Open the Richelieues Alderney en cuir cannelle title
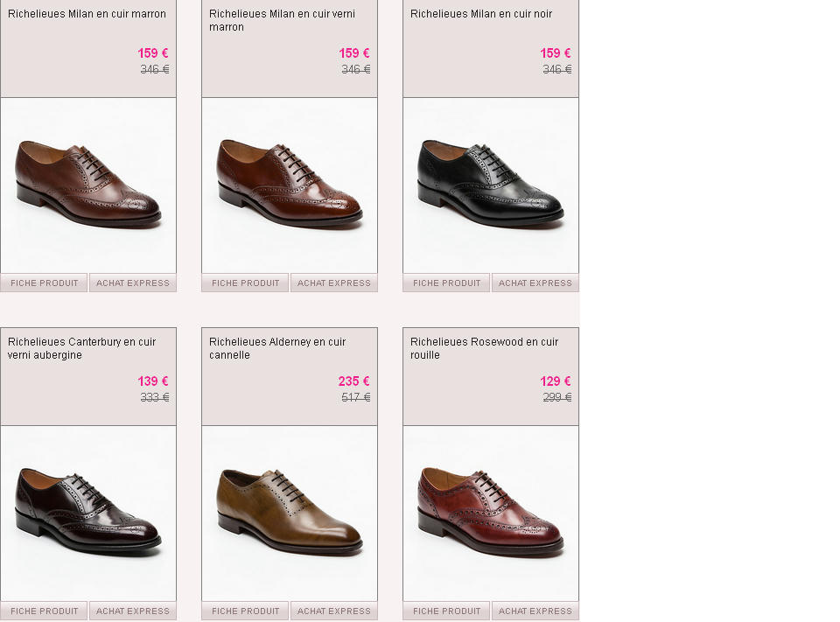The height and width of the screenshot is (622, 840). point(277,348)
